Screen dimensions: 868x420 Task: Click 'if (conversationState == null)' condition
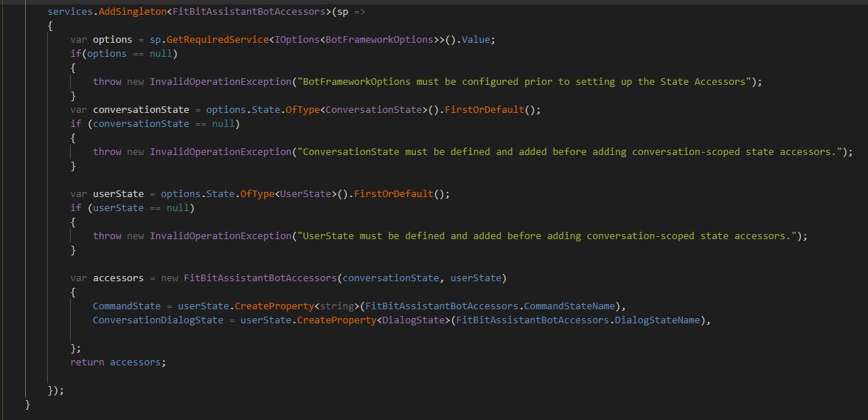point(155,123)
